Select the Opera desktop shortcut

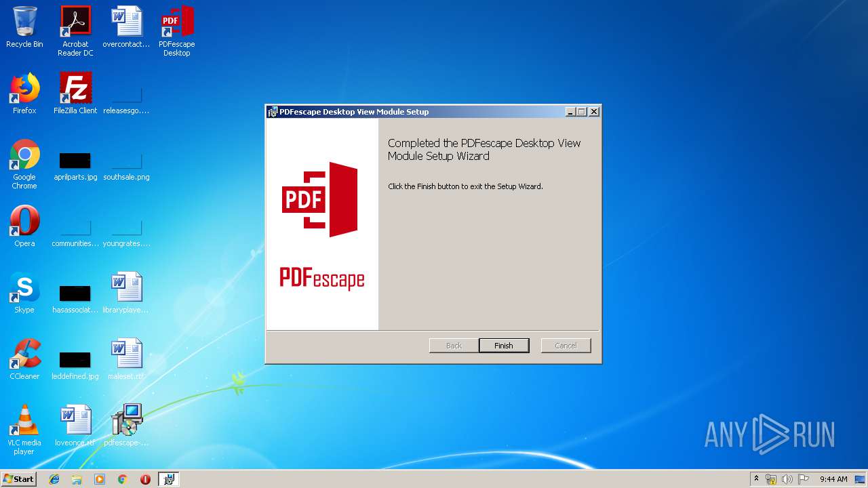tap(24, 226)
